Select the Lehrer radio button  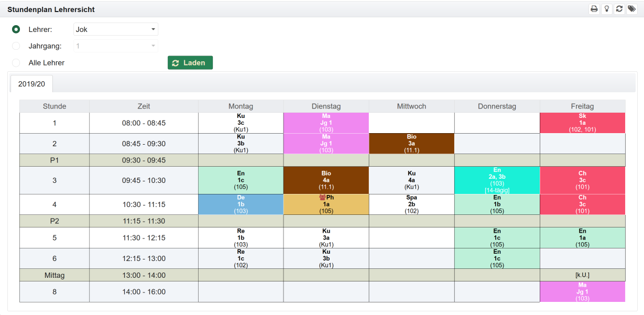coord(16,29)
